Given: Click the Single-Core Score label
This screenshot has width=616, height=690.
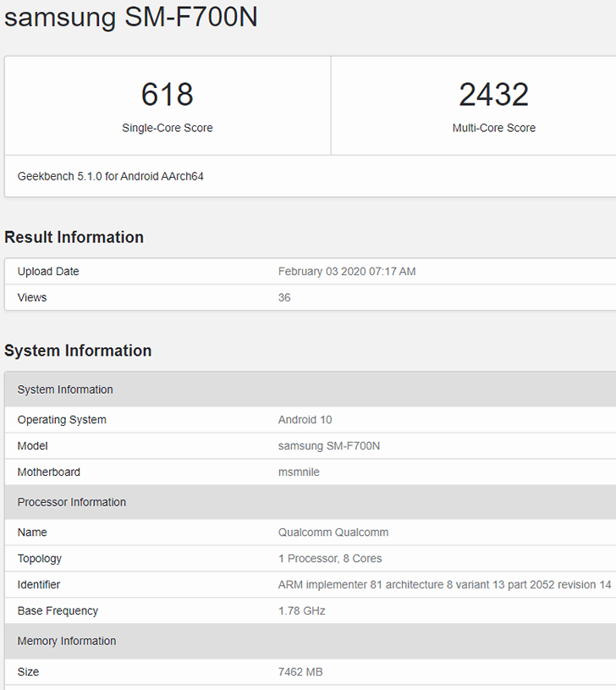Looking at the screenshot, I should pos(167,128).
